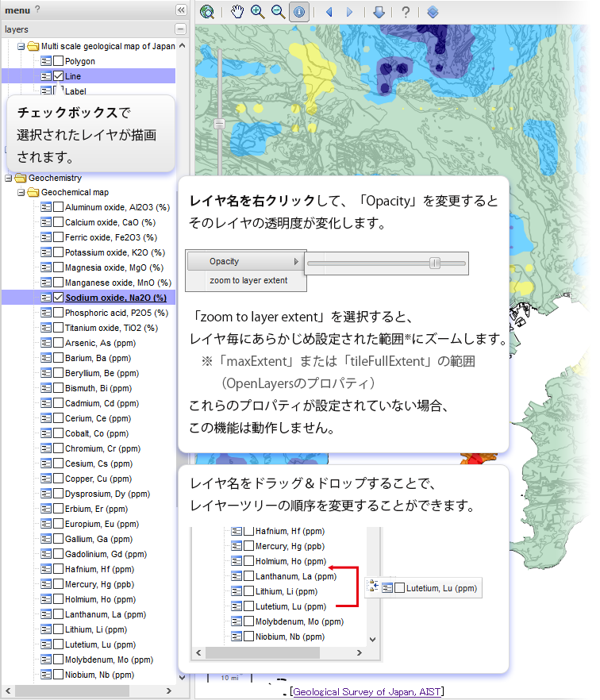The width and height of the screenshot is (600, 700).
Task: Collapse the menu panel with double chevron
Action: [x=181, y=10]
